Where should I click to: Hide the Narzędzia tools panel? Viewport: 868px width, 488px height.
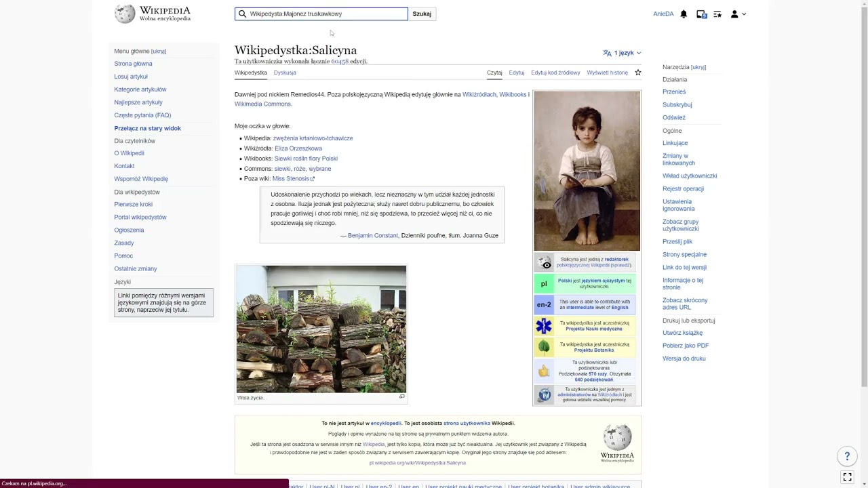(x=698, y=68)
